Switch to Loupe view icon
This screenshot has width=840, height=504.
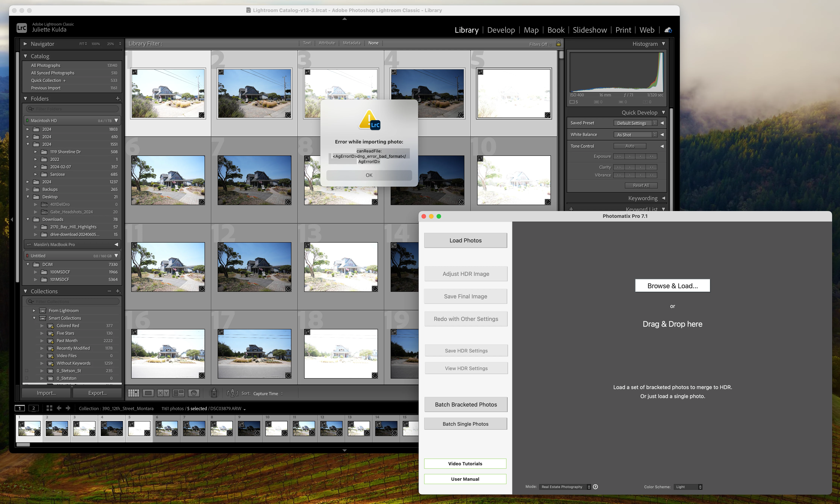tap(148, 393)
